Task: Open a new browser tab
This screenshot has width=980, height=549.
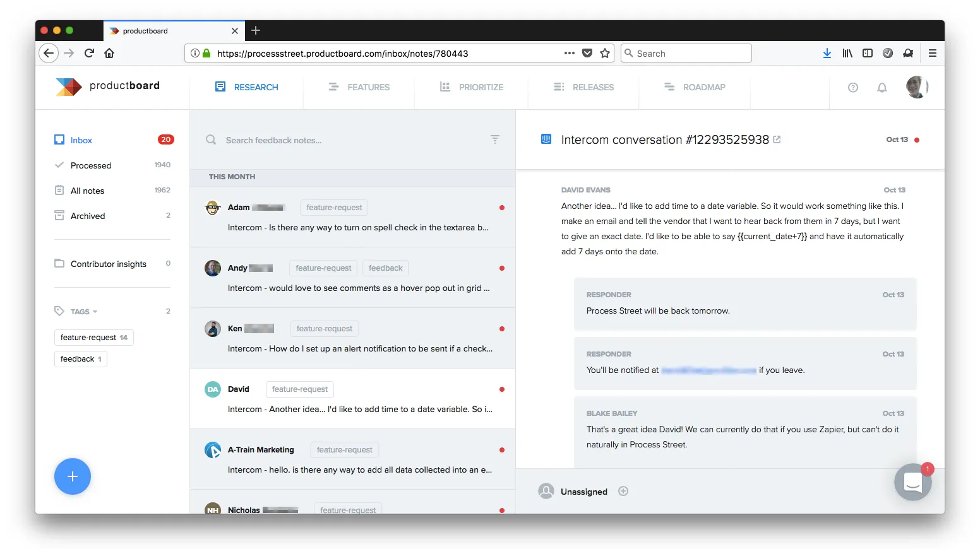Action: (256, 30)
